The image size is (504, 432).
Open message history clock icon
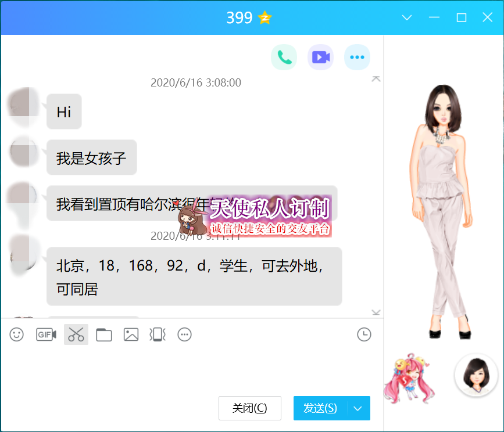tap(364, 334)
